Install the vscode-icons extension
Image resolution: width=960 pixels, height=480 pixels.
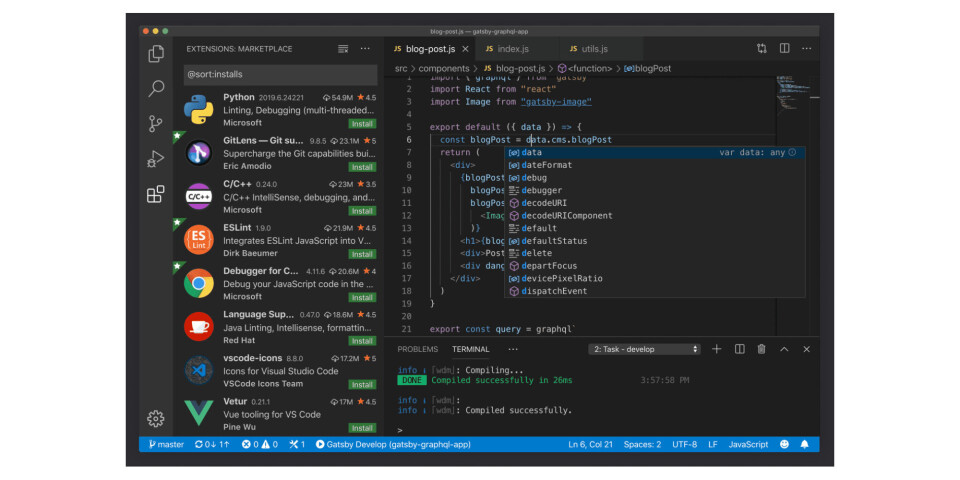click(x=362, y=384)
